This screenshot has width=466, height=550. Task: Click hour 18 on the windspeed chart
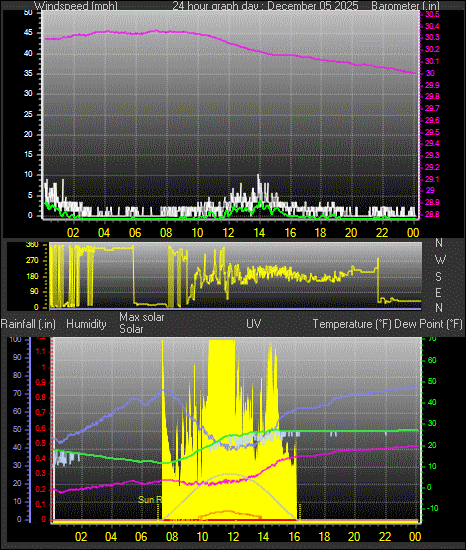(x=321, y=233)
